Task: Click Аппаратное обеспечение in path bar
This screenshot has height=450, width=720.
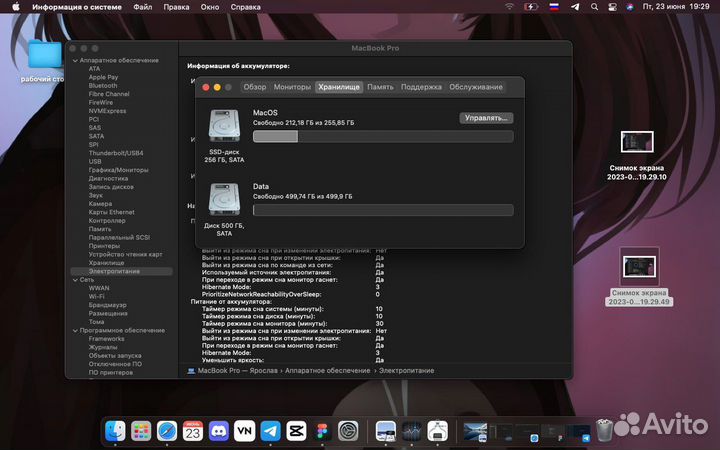Action: click(327, 371)
